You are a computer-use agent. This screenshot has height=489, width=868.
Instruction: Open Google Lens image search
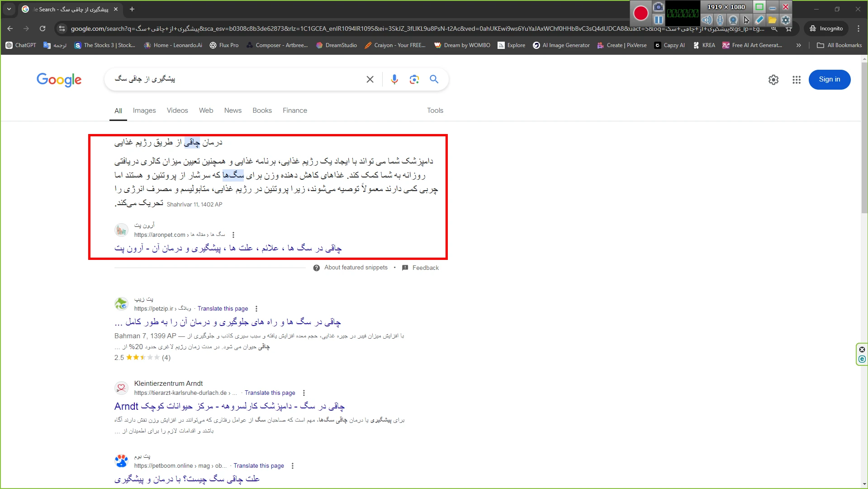tap(414, 80)
